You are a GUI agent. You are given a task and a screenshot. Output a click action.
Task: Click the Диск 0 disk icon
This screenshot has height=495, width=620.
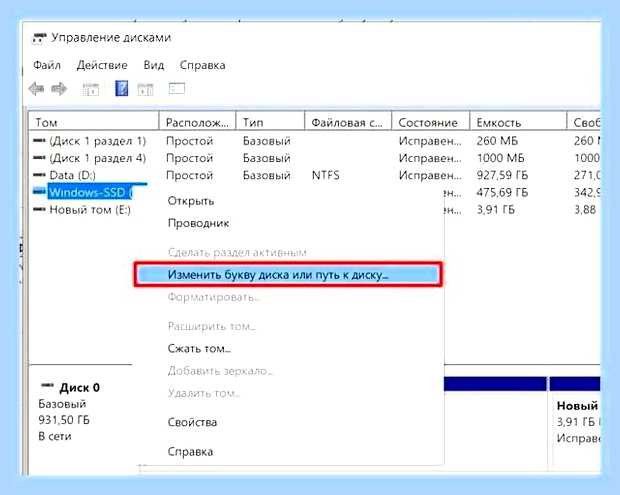click(x=47, y=385)
